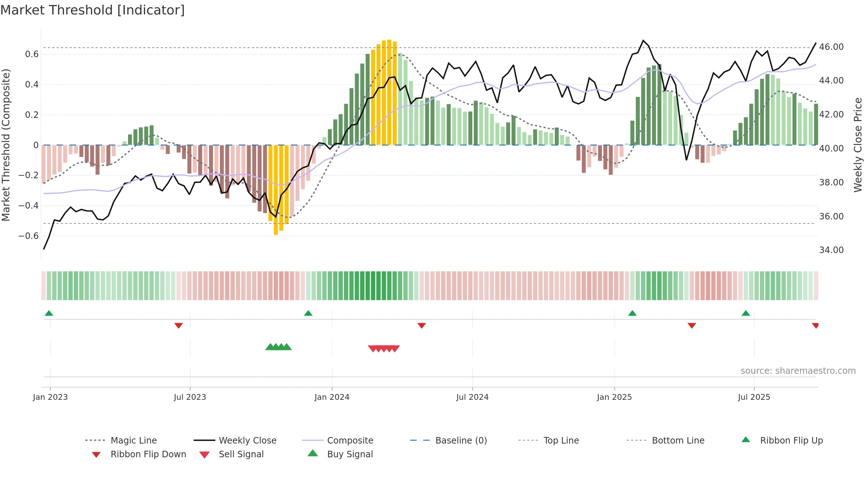Toggle the Magic Line legend entry
Image resolution: width=868 pixels, height=488 pixels.
(121, 440)
